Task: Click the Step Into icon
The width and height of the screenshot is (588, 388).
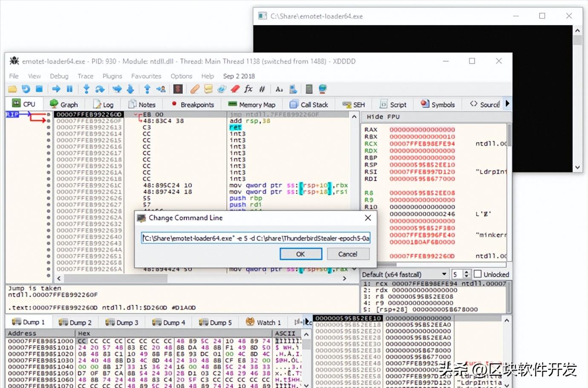Action: (86, 89)
